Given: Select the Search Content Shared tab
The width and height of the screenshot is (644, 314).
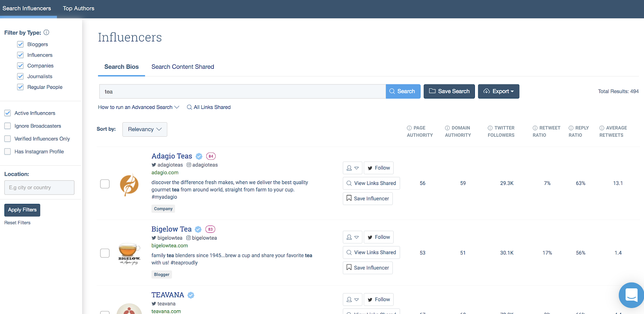Looking at the screenshot, I should [x=183, y=67].
